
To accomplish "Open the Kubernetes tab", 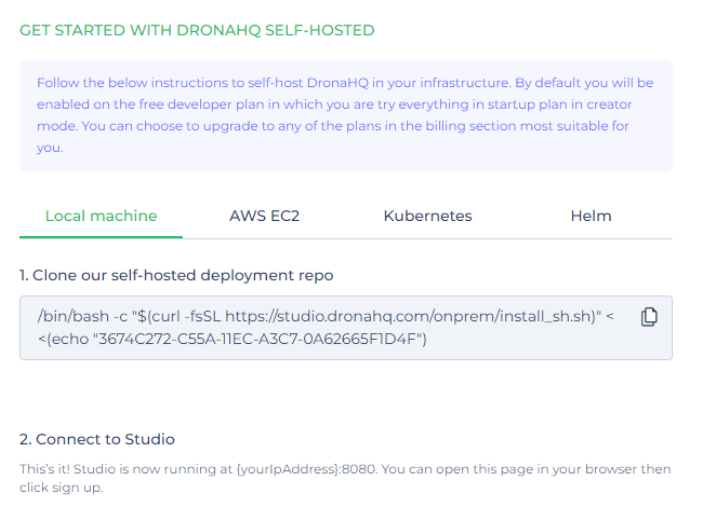I will tap(427, 216).
